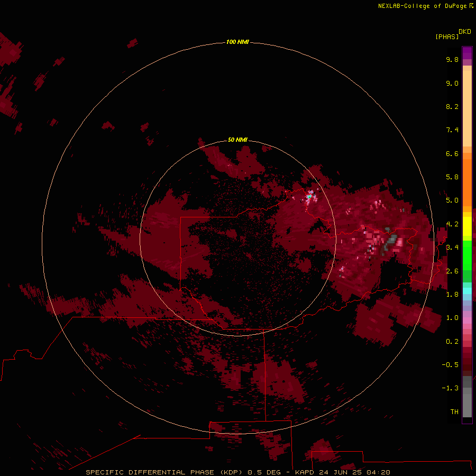Click the 24 JUN 25 04:20 timestamp
This screenshot has width=476, height=476.
[354, 472]
